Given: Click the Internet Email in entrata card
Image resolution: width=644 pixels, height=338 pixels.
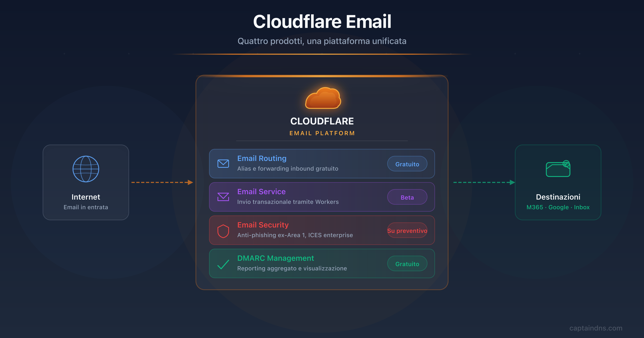Looking at the screenshot, I should click(86, 183).
